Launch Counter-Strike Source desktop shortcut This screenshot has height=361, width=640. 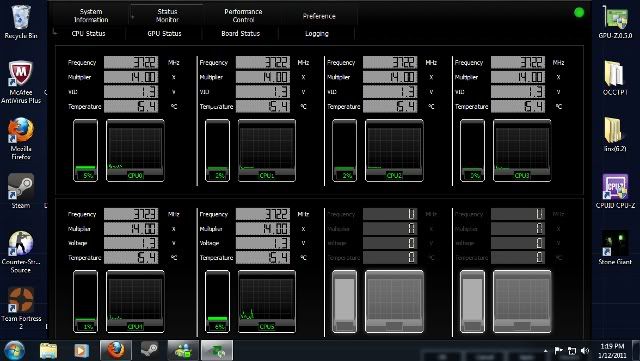[x=20, y=252]
